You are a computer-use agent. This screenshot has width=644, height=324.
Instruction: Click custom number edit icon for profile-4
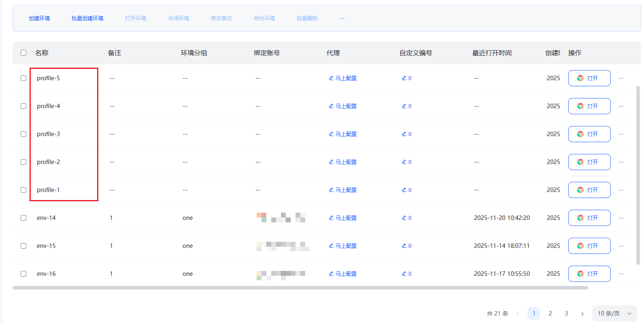[x=404, y=106]
